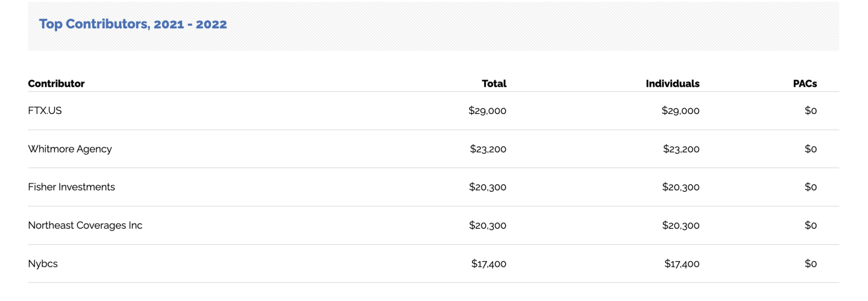The image size is (868, 301).
Task: Click Nybcs total of $17,400
Action: (488, 264)
